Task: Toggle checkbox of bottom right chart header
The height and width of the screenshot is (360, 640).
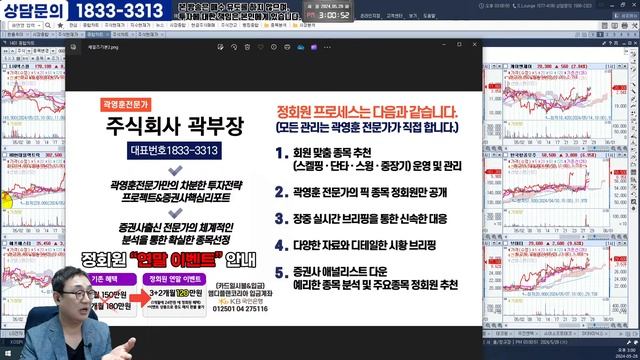Action: coord(505,244)
